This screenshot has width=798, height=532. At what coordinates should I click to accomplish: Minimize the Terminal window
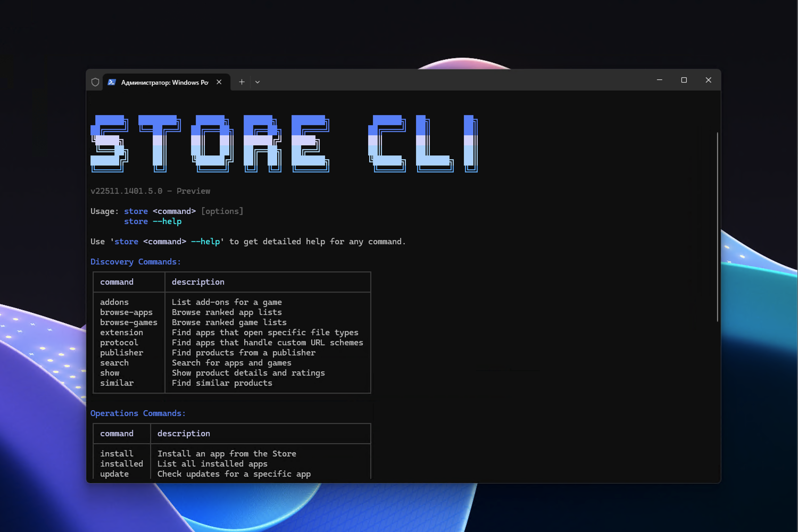660,80
